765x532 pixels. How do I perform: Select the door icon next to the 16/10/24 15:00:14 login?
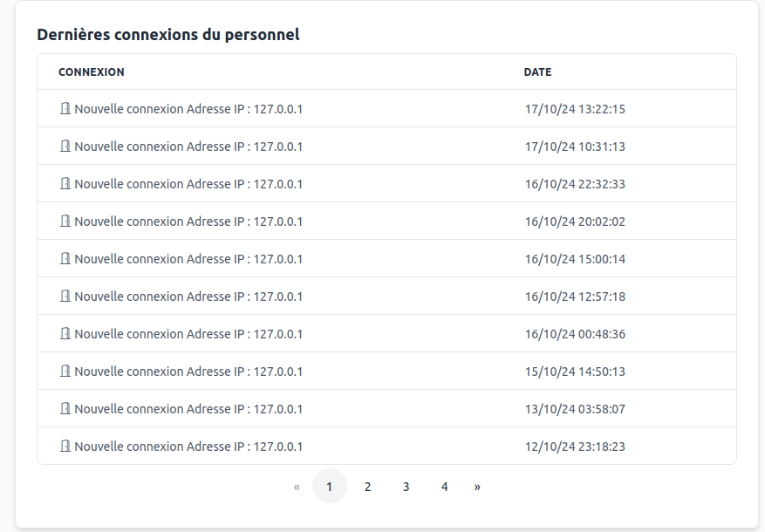coord(65,258)
